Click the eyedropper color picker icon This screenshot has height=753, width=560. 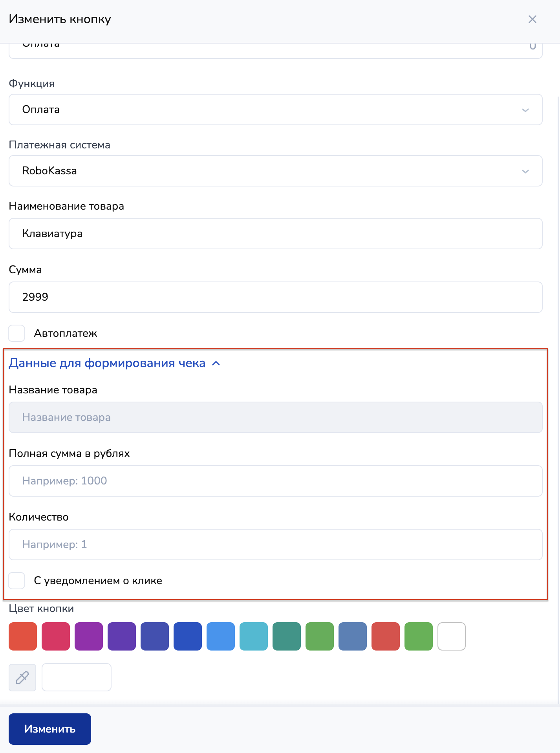point(22,677)
